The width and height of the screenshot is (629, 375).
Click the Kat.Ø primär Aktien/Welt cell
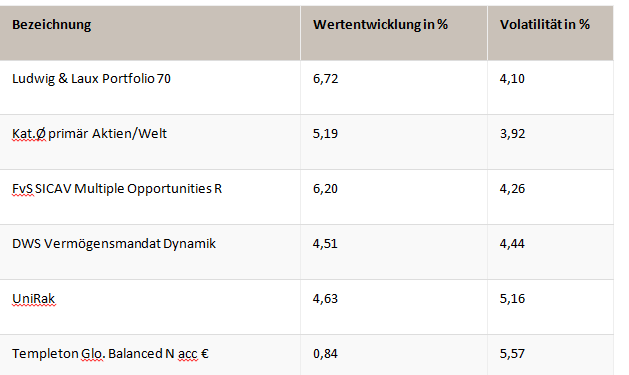click(150, 142)
